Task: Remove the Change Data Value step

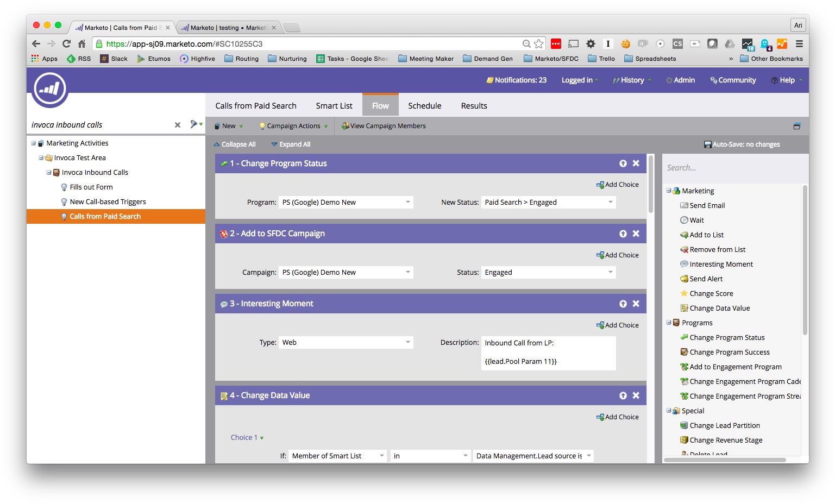Action: tap(636, 395)
